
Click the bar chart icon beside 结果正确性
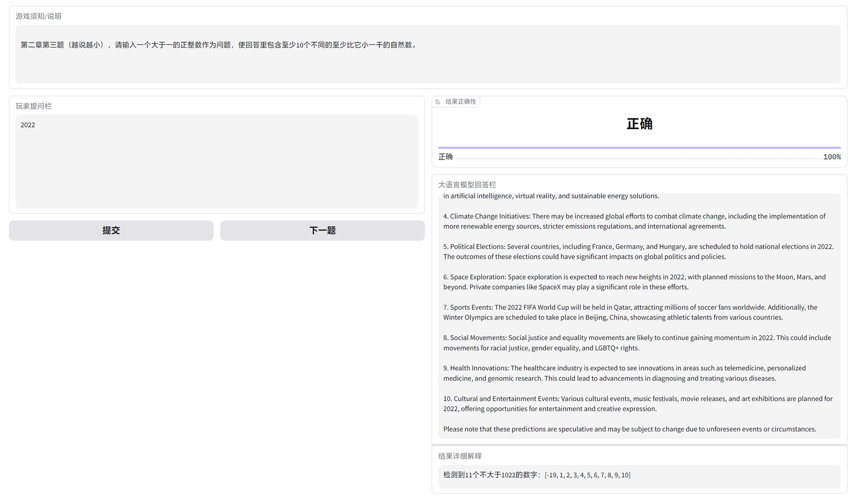[x=437, y=101]
